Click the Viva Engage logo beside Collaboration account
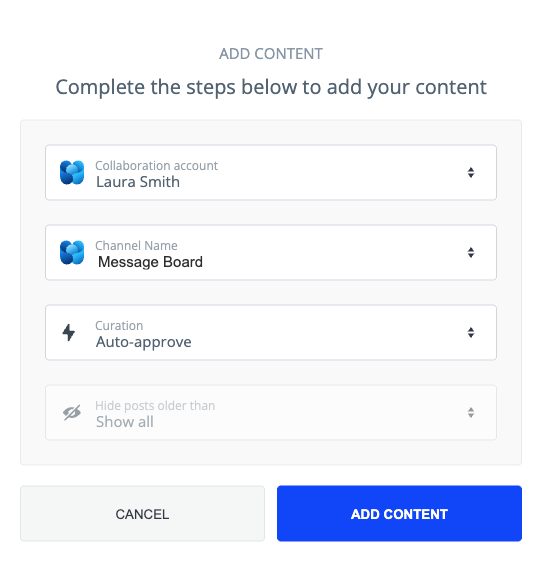 72,172
